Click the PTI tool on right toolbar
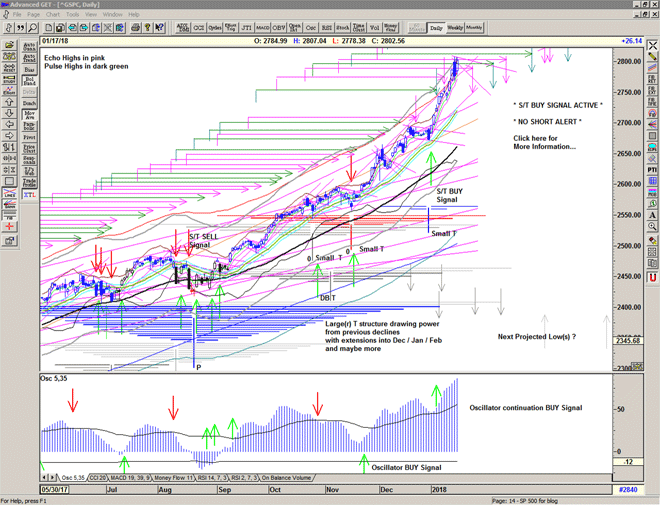This screenshot has width=660, height=505. pyautogui.click(x=652, y=171)
